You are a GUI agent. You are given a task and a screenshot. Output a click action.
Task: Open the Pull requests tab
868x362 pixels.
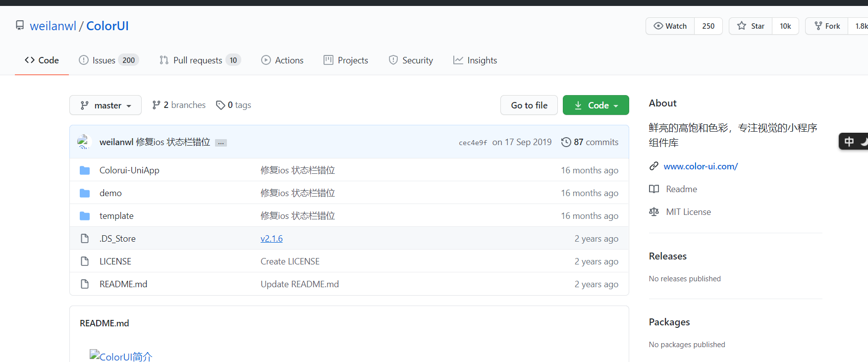[200, 60]
